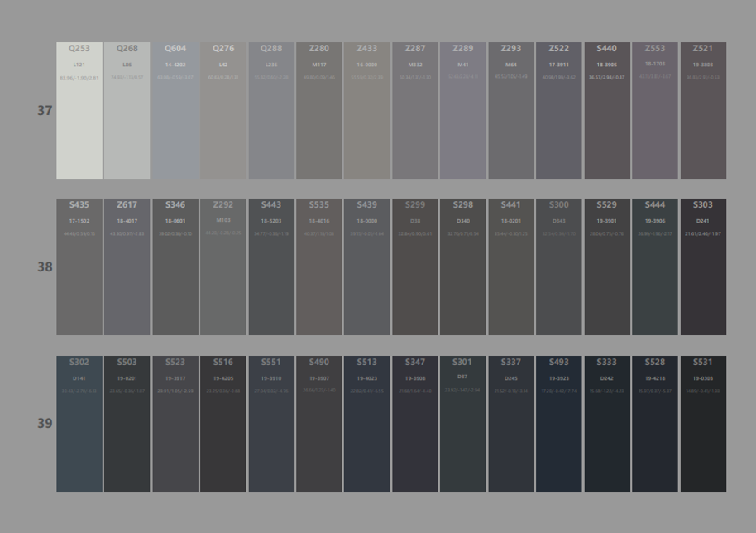Click the S303 swatch
This screenshot has width=756, height=533.
coord(702,266)
